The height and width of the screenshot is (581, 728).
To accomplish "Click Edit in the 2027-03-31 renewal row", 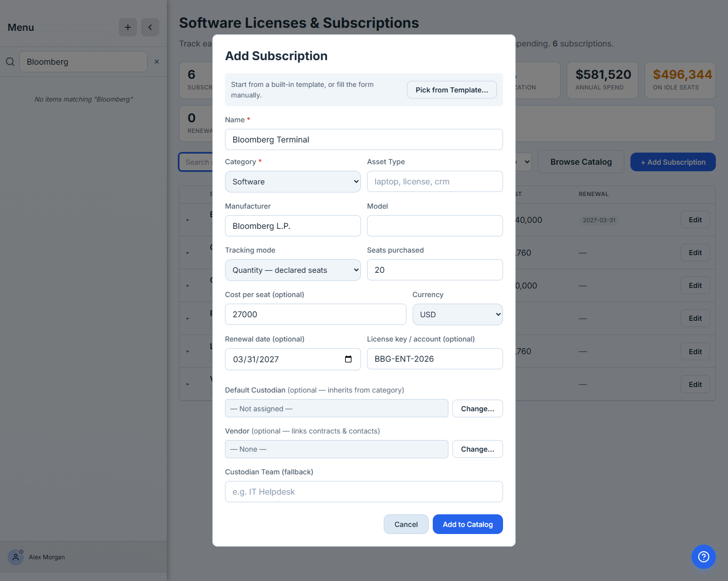I will click(x=695, y=220).
